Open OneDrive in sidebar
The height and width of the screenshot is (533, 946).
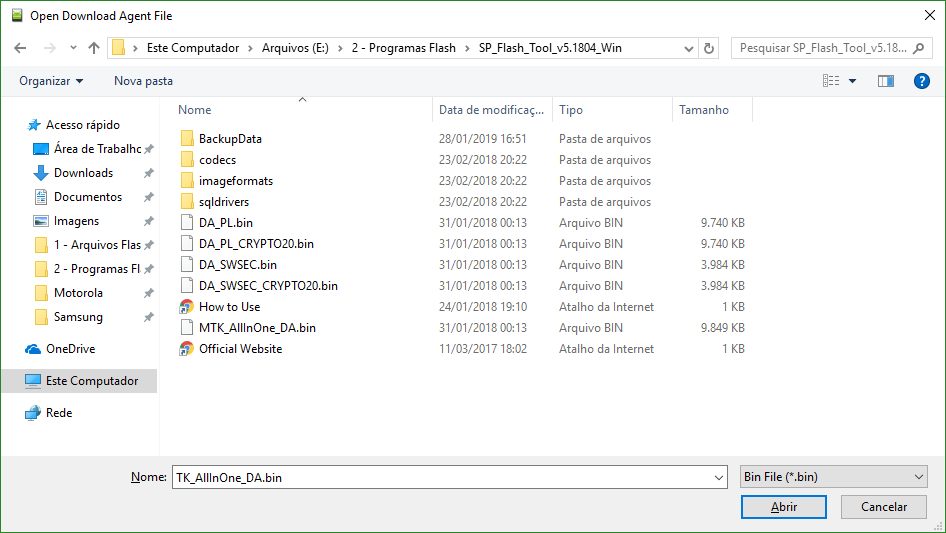point(70,349)
